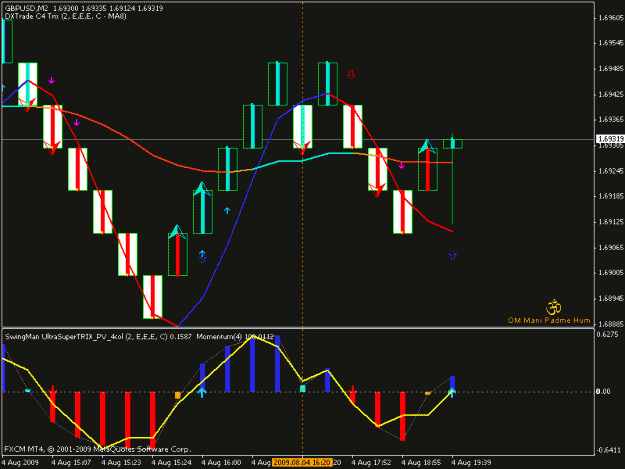Click indicator scale value 0.6275
The width and height of the screenshot is (625, 469).
click(607, 335)
